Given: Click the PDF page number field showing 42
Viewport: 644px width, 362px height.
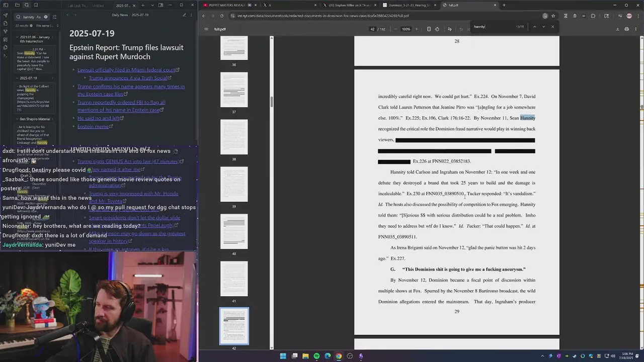Looking at the screenshot, I should point(373,29).
